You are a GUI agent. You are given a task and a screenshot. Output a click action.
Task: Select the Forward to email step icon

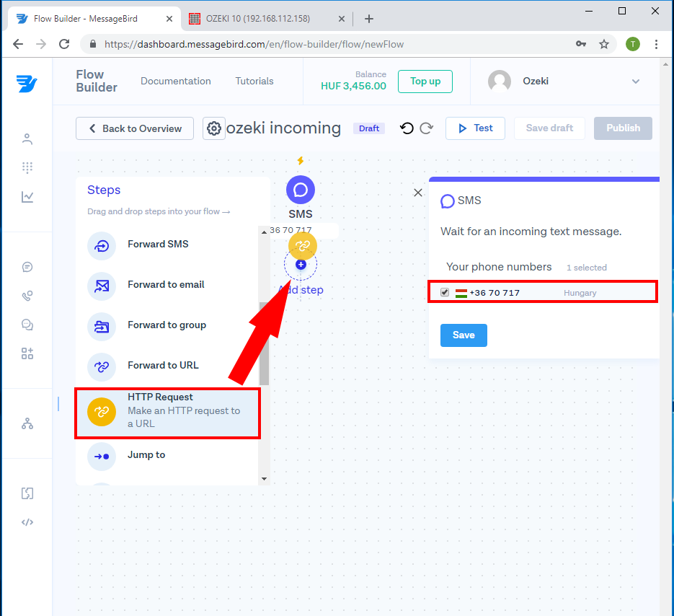tap(102, 286)
